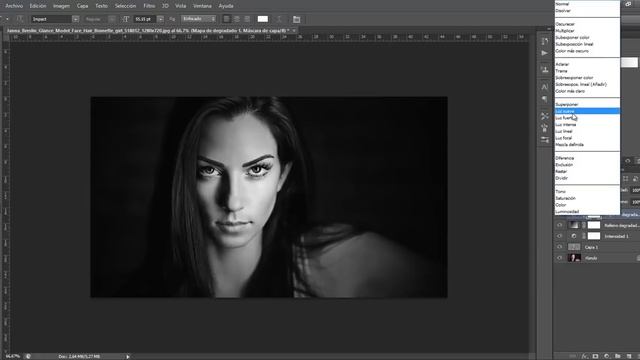Open the Edición menu

pos(38,6)
